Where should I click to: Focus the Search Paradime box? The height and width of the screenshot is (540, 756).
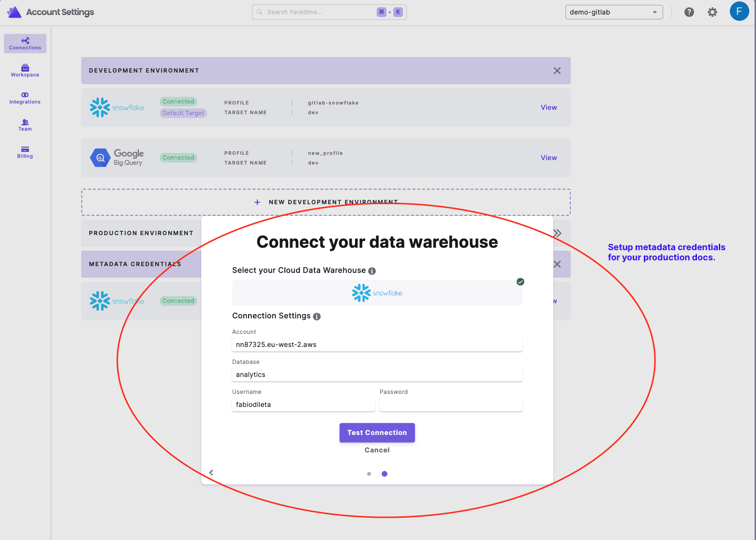coord(329,12)
